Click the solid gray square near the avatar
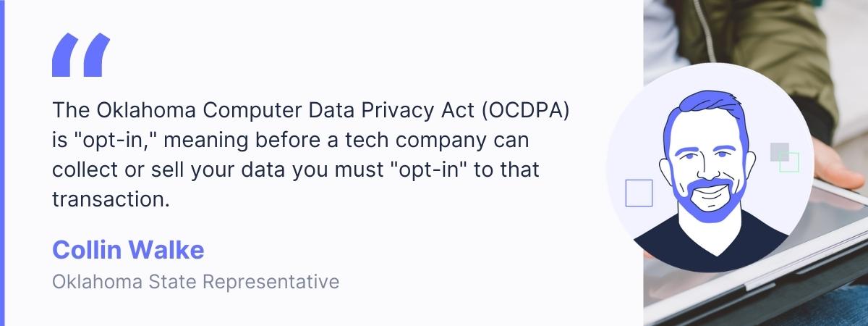Screen dimensions: 868x326 coord(778,151)
